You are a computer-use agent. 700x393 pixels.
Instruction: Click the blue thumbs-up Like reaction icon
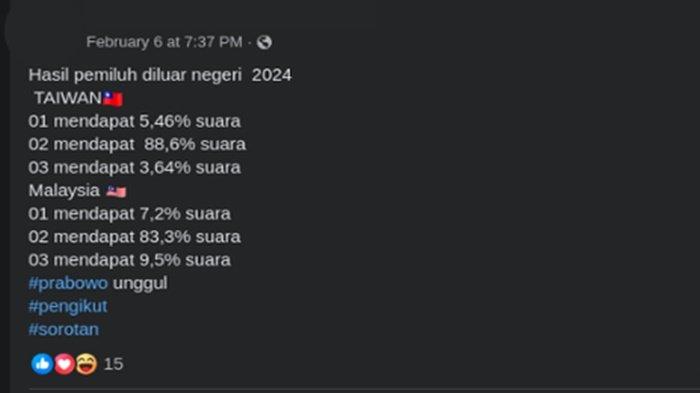point(42,364)
